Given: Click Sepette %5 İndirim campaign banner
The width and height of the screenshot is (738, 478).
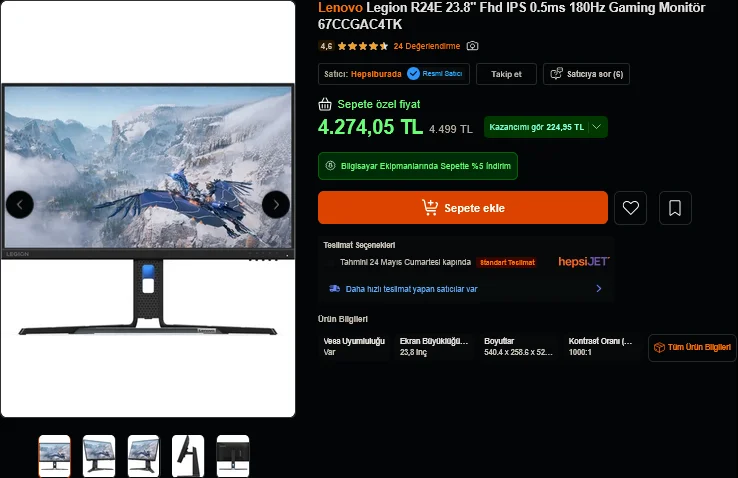Looking at the screenshot, I should click(418, 166).
